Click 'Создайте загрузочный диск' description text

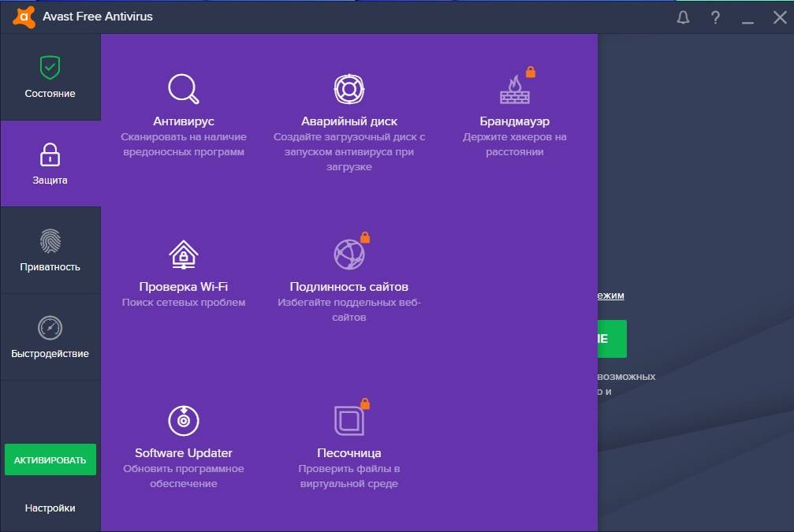pos(349,152)
